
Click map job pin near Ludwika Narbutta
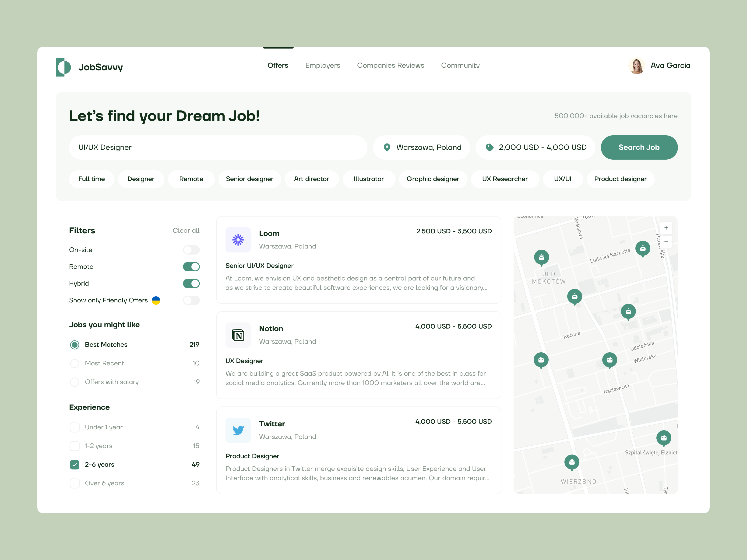643,248
